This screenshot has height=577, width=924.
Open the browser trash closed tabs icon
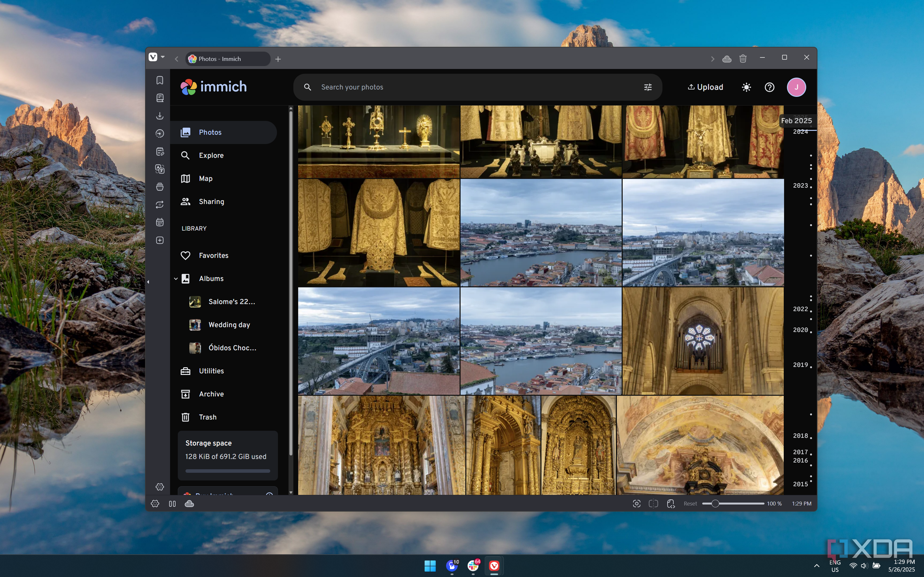pyautogui.click(x=743, y=59)
